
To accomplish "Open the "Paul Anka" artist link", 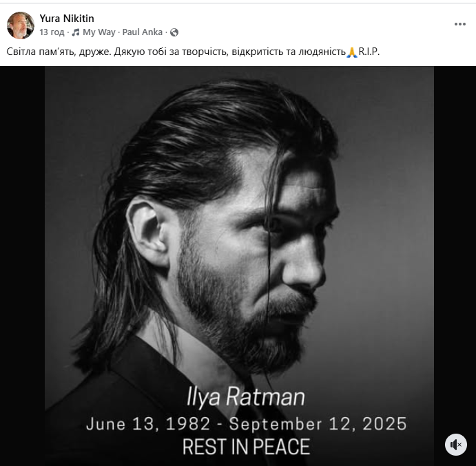I will pos(143,32).
